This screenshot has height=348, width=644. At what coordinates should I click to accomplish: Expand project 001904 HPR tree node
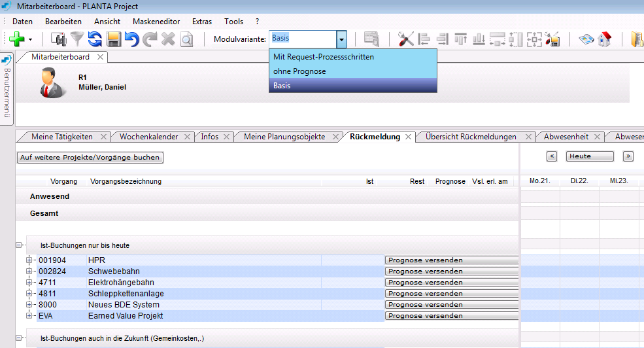(x=29, y=260)
